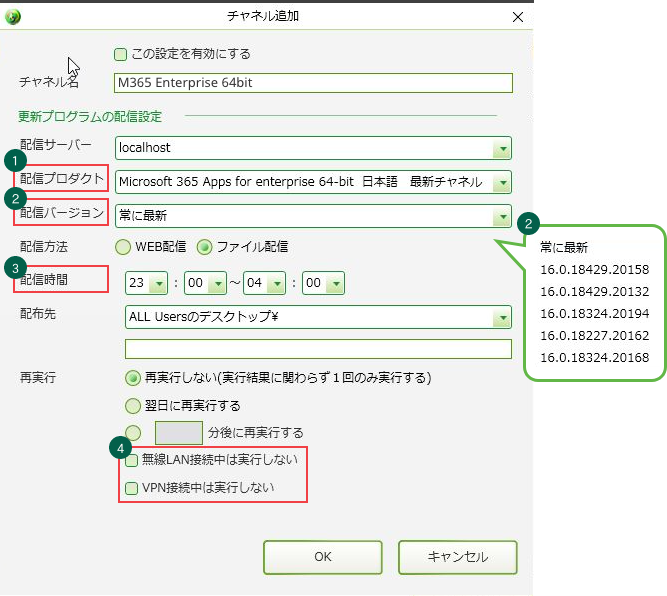Open end hour dropdown showing 04
The height and width of the screenshot is (596, 667).
264,283
